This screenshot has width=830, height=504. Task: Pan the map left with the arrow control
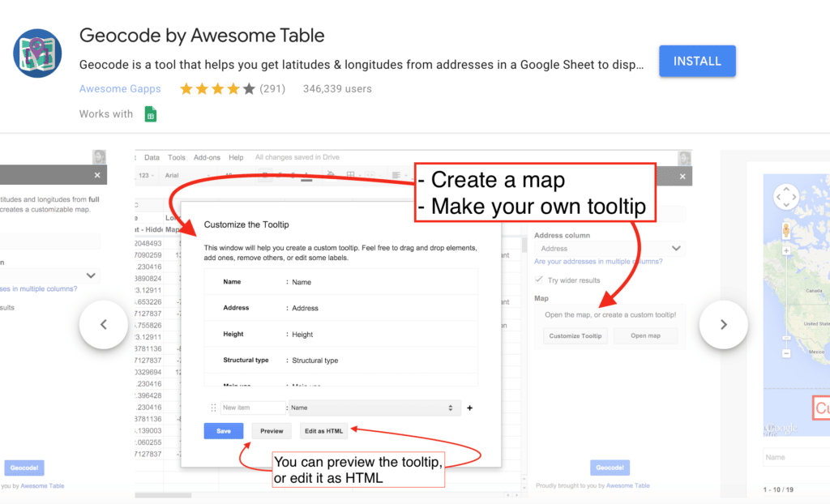pos(778,197)
